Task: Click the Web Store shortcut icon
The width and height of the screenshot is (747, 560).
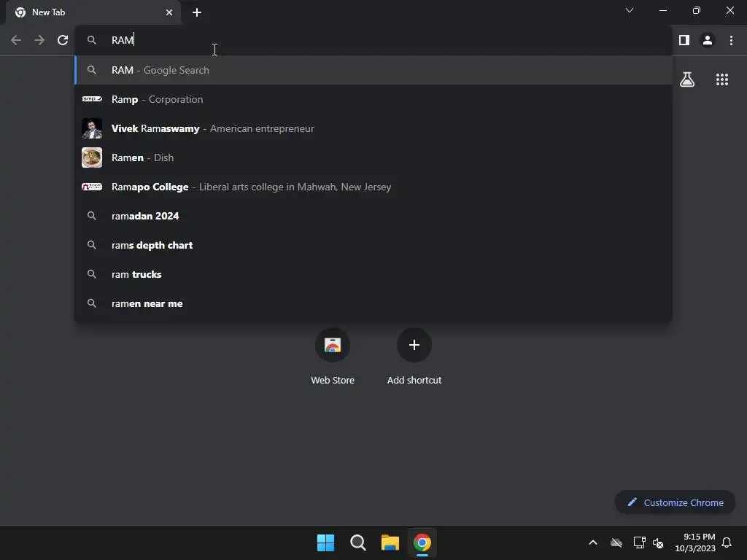Action: pyautogui.click(x=333, y=345)
